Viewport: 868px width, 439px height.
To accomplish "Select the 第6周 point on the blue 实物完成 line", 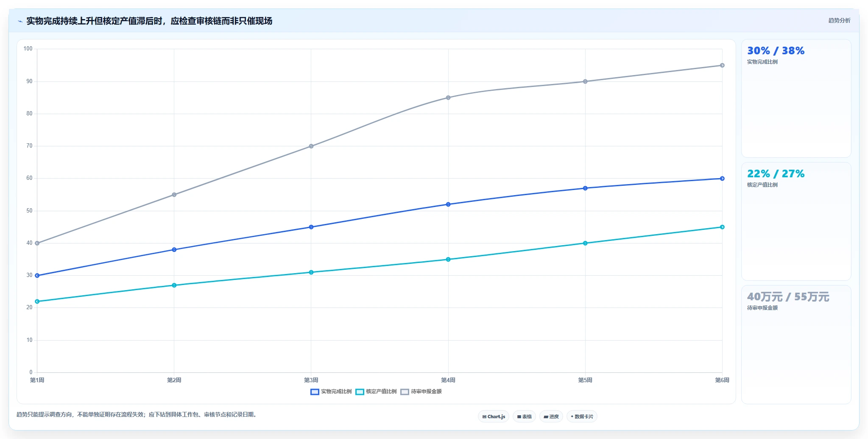I will coord(722,179).
